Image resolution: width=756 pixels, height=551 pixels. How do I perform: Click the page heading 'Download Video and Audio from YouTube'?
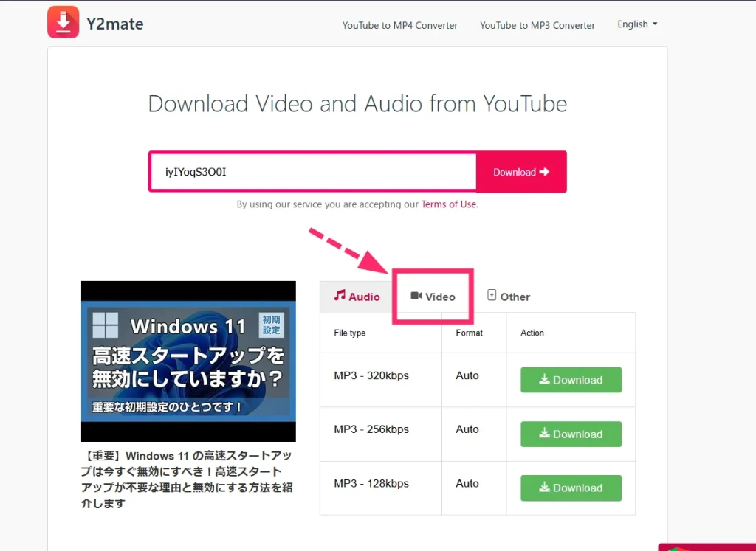coord(357,103)
